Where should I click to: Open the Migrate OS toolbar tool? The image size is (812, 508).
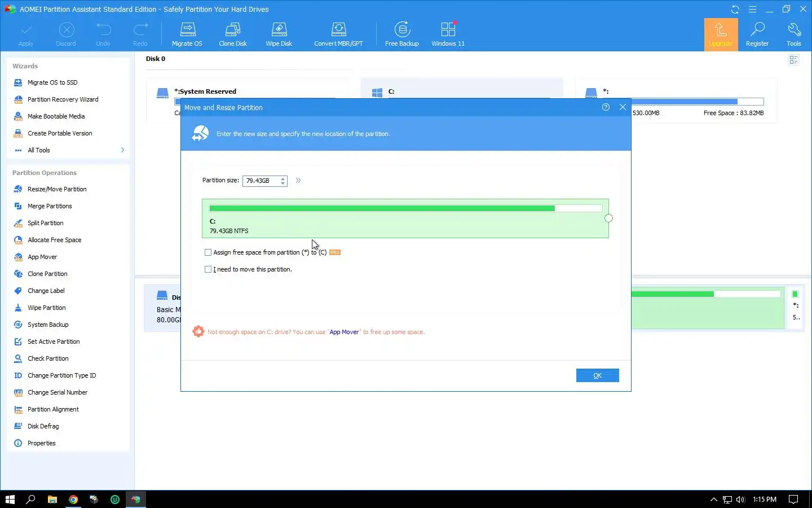pos(187,34)
